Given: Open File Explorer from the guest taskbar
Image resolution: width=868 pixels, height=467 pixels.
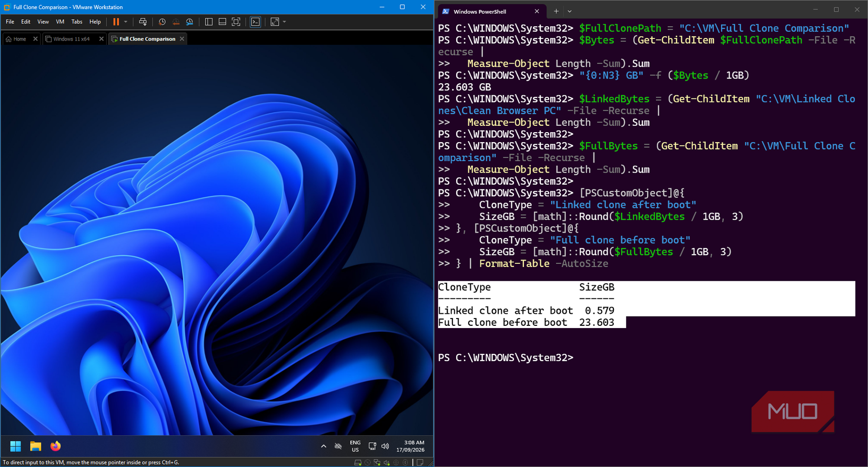Looking at the screenshot, I should coord(36,446).
